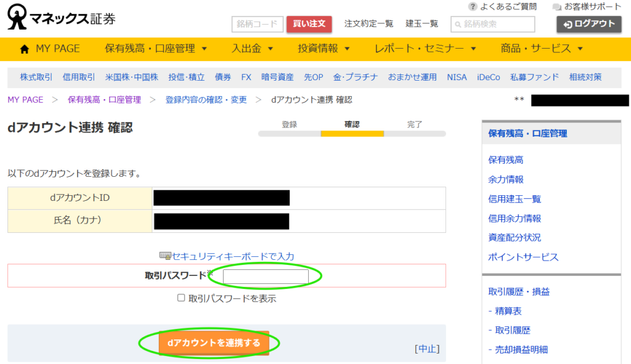The width and height of the screenshot is (631, 364).
Task: Click the security keyboard icon
Action: 165,256
